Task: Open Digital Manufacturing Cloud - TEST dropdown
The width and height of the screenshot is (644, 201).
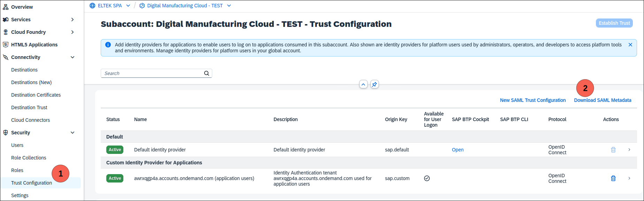Action: tap(229, 6)
